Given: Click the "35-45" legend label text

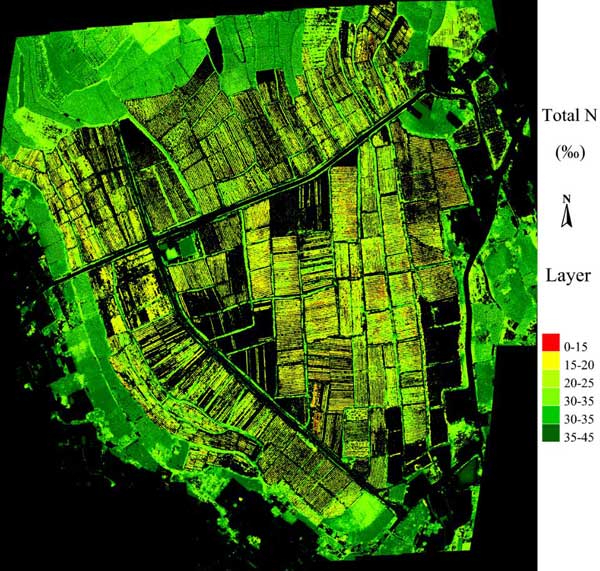Looking at the screenshot, I should 578,434.
